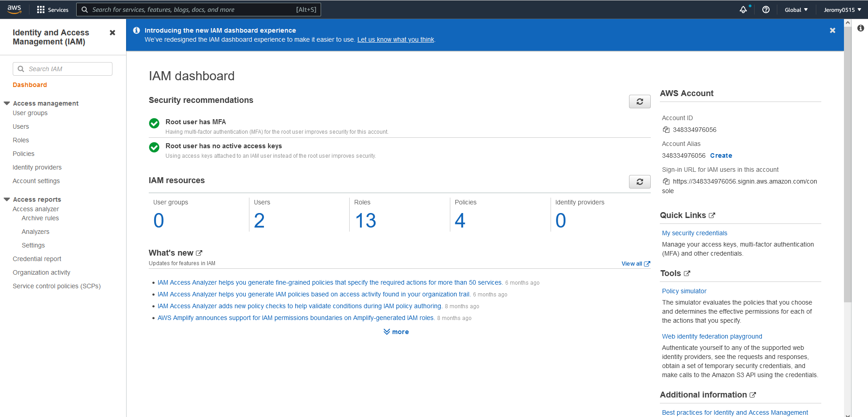Open the Services grid menu
The width and height of the screenshot is (868, 417).
point(53,10)
